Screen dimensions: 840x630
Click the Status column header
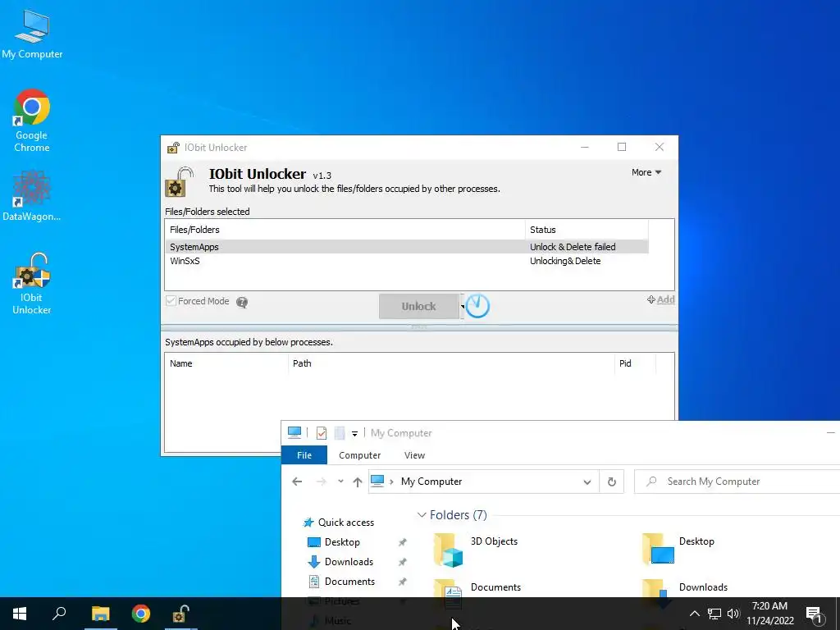click(587, 230)
